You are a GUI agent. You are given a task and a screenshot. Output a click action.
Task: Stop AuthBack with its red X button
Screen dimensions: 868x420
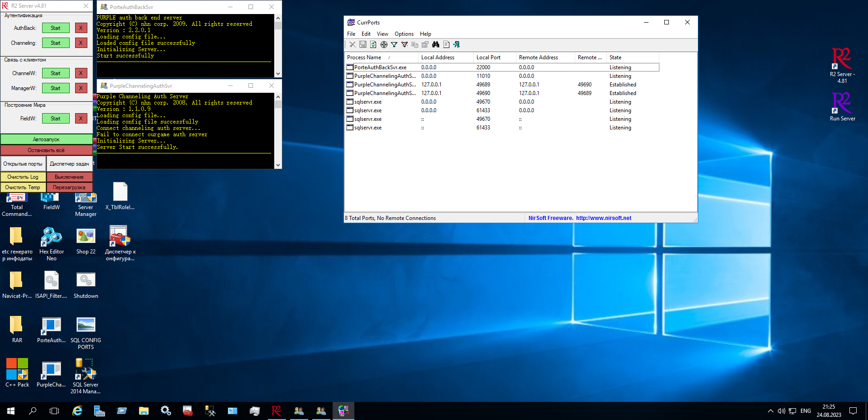(81, 28)
